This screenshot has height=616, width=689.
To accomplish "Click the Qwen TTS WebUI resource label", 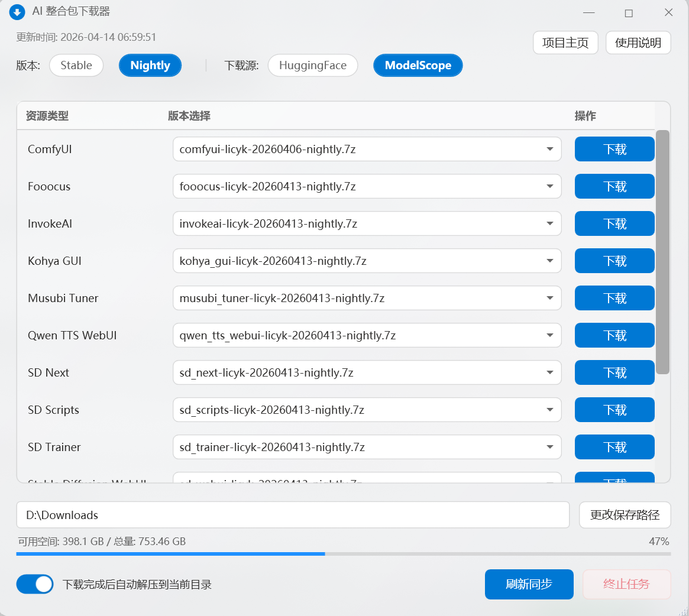I will [72, 336].
